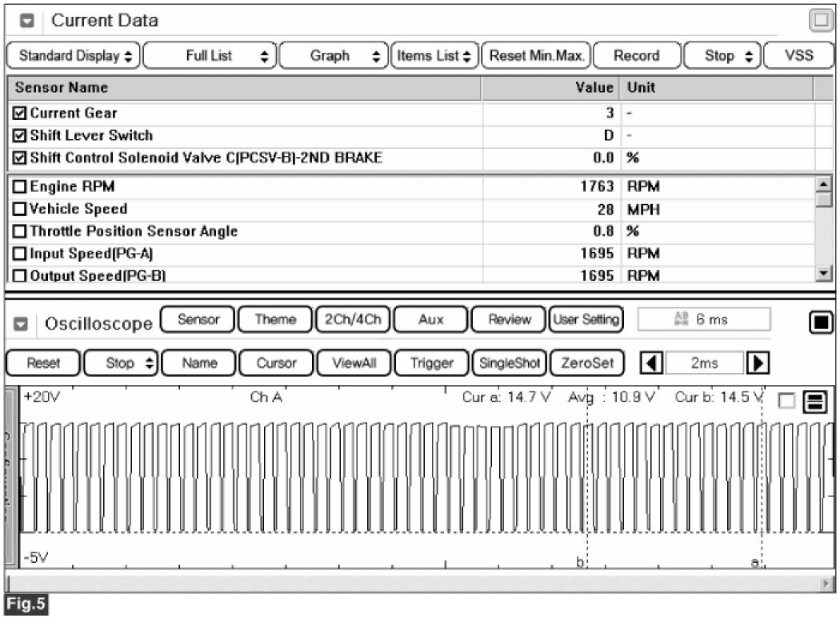Uncheck the Shift Lever Switch sensor

click(x=21, y=135)
